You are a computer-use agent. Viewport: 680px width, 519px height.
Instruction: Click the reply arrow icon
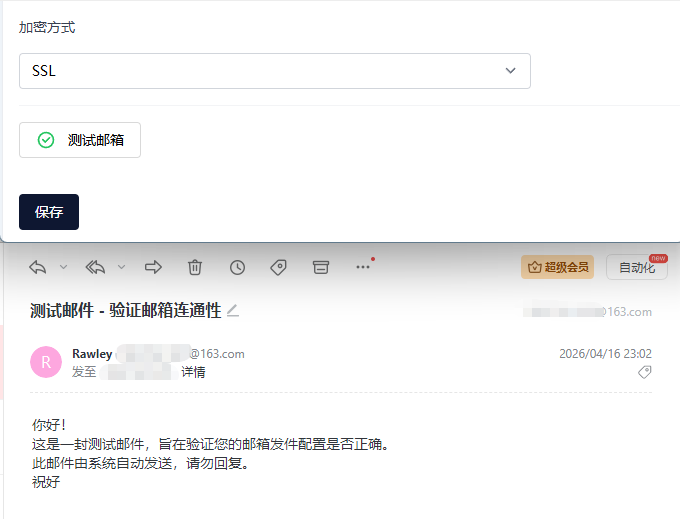(x=38, y=267)
